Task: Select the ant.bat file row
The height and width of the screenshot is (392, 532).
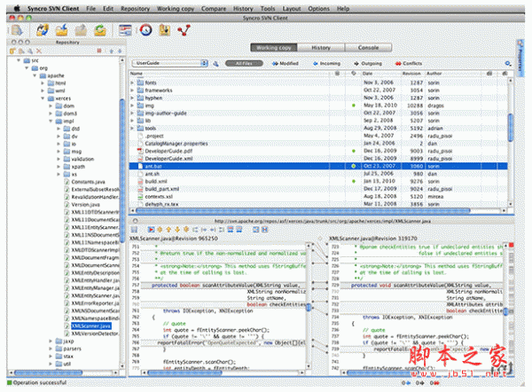Action: coord(318,167)
